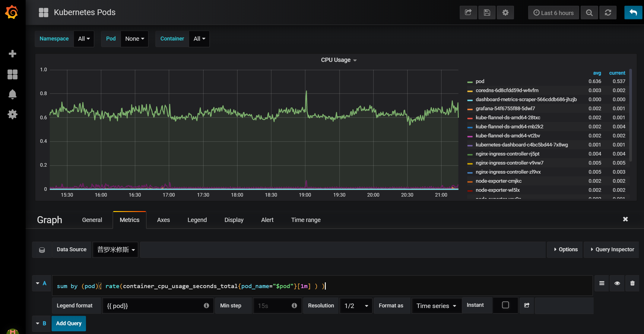This screenshot has width=644, height=334.
Task: Open the Legend tab
Action: pyautogui.click(x=197, y=220)
